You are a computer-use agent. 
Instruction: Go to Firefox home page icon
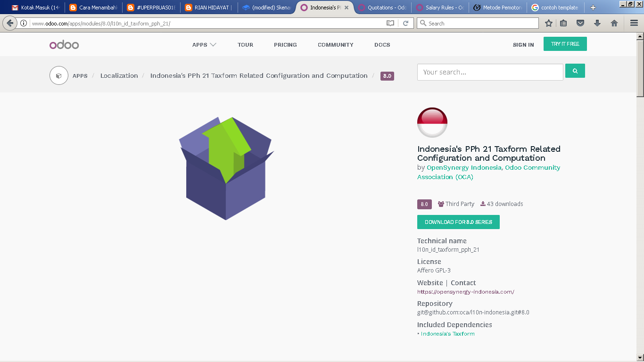tap(614, 23)
